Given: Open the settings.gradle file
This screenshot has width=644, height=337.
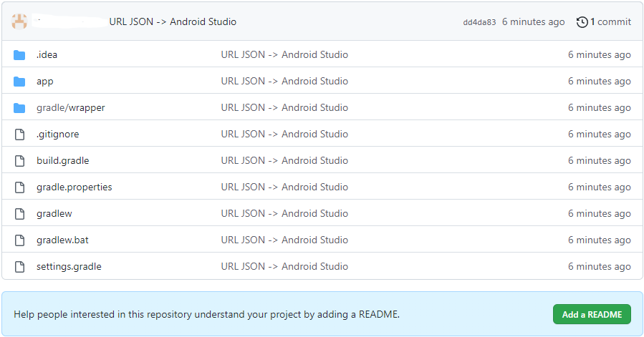Looking at the screenshot, I should 69,266.
